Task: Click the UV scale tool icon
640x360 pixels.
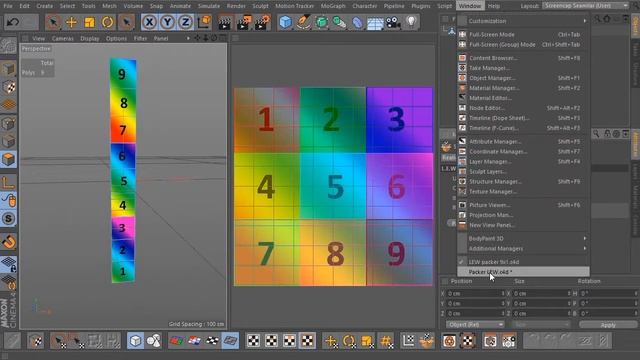Action: coord(367,340)
